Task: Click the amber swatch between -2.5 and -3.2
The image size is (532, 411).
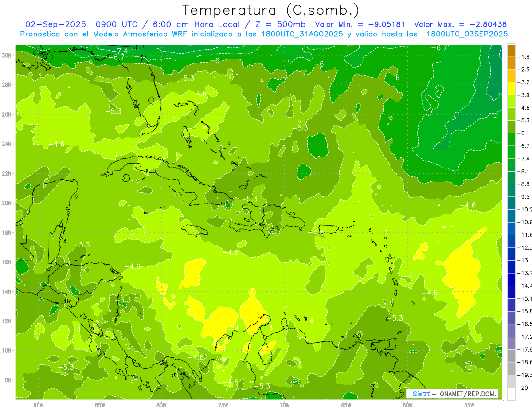Action: click(511, 76)
